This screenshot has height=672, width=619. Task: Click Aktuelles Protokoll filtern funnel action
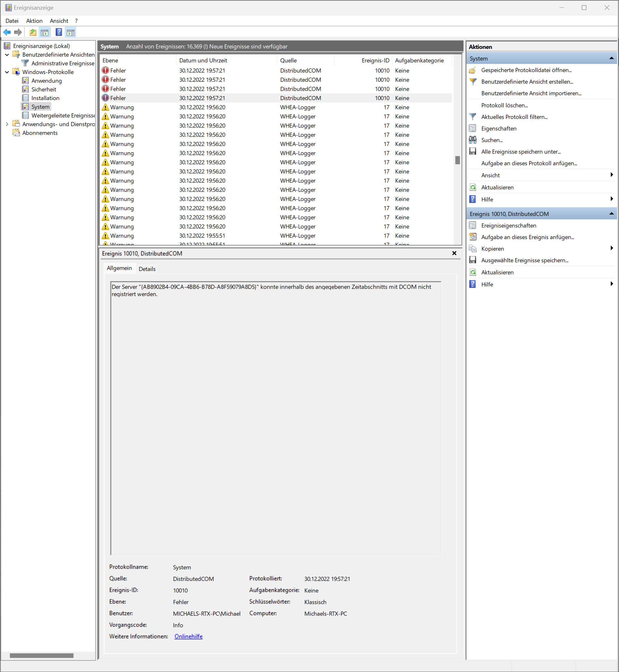[514, 117]
